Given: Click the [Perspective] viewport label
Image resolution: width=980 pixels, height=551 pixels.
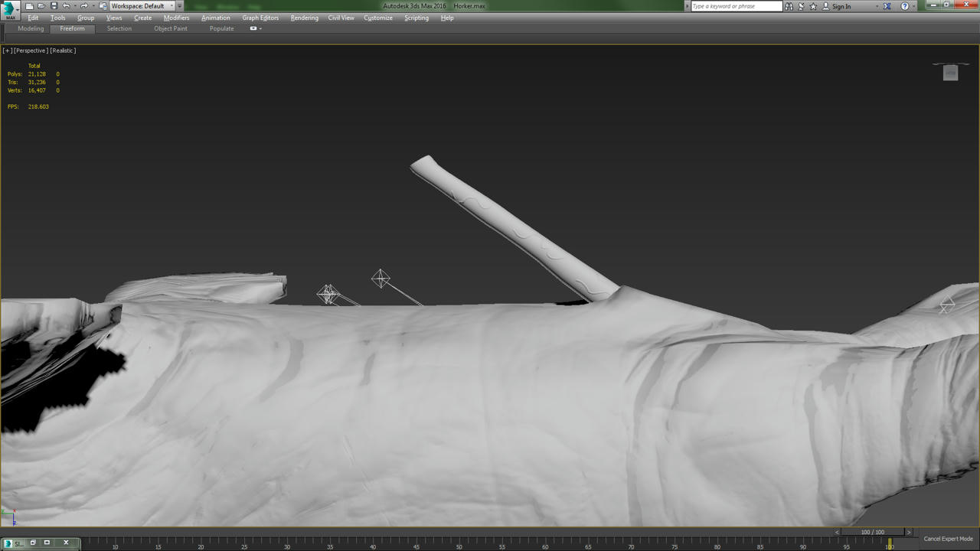Looking at the screenshot, I should pyautogui.click(x=31, y=51).
